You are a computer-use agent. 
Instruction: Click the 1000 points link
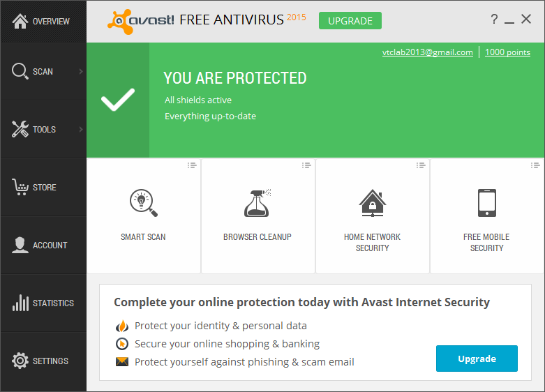507,52
